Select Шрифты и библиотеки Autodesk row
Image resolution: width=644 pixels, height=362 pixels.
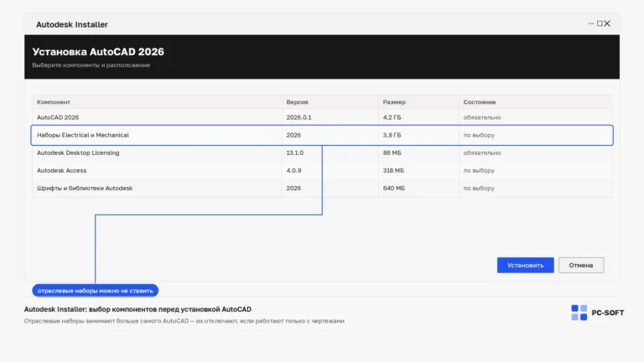pyautogui.click(x=322, y=188)
